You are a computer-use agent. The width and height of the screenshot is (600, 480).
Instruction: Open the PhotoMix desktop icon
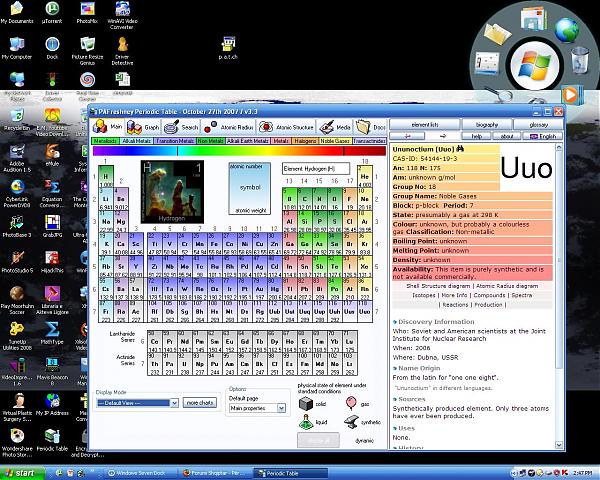coord(87,13)
